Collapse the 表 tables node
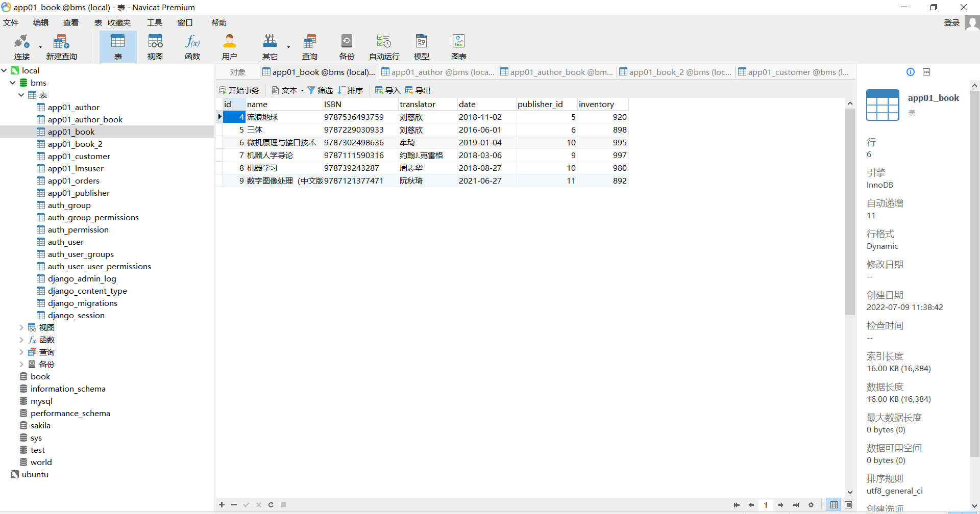980x514 pixels. pyautogui.click(x=21, y=95)
